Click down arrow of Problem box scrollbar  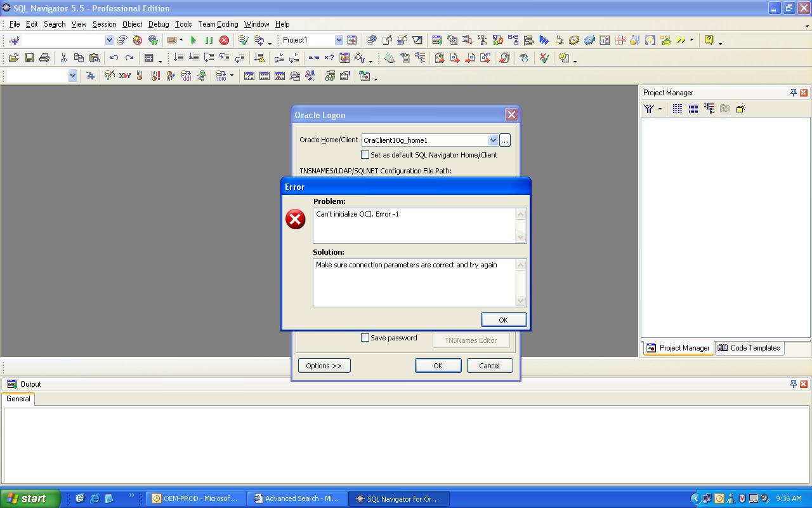521,237
